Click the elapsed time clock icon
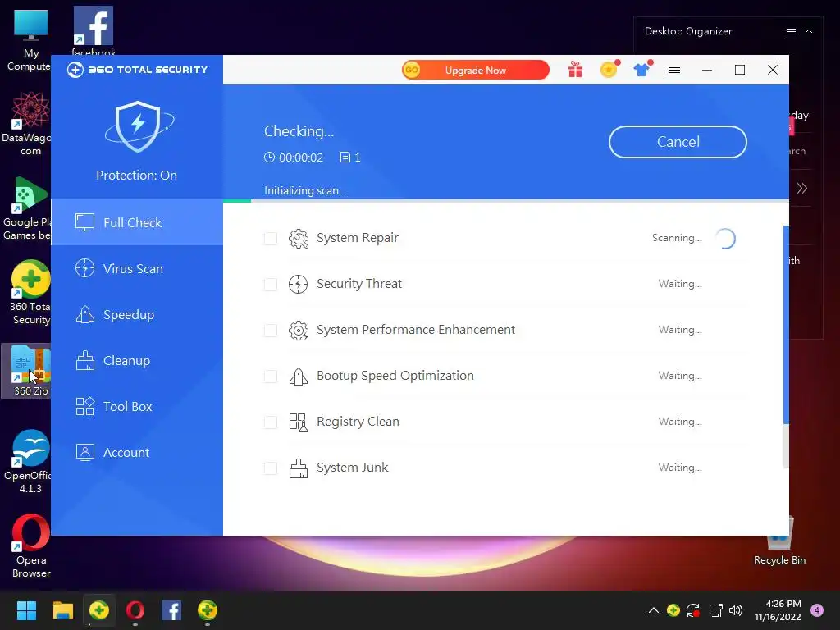This screenshot has height=630, width=840. (269, 157)
